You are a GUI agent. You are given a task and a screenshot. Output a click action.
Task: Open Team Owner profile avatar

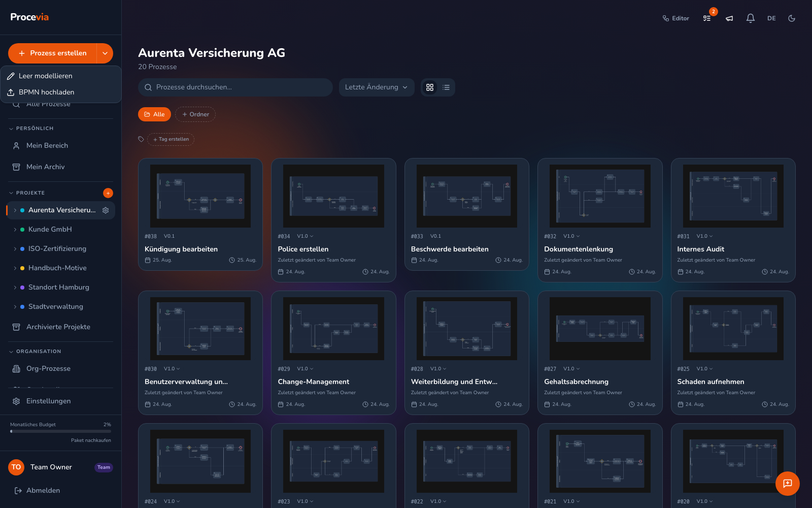coord(16,467)
